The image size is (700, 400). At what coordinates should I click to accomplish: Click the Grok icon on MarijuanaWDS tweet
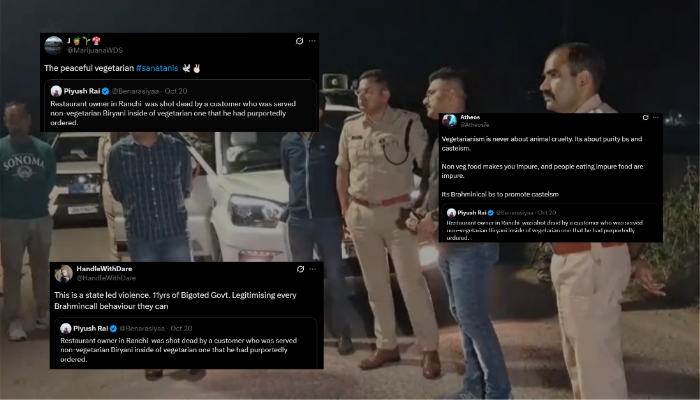(299, 41)
